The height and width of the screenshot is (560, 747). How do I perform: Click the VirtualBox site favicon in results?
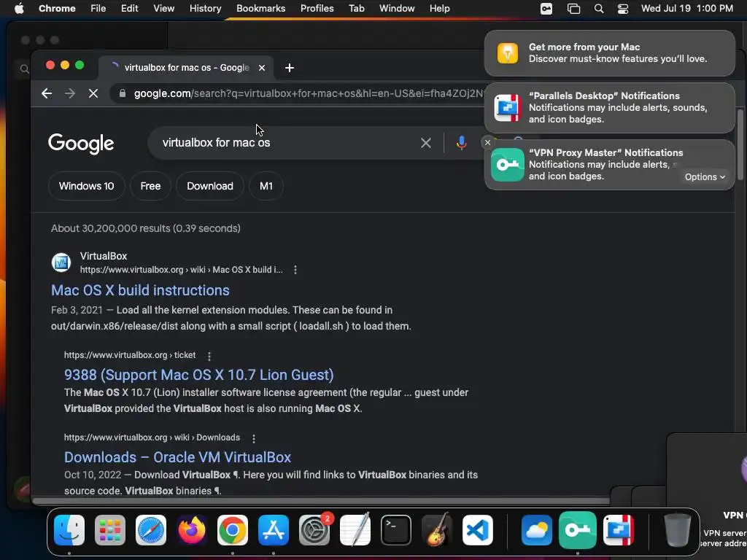(61, 262)
